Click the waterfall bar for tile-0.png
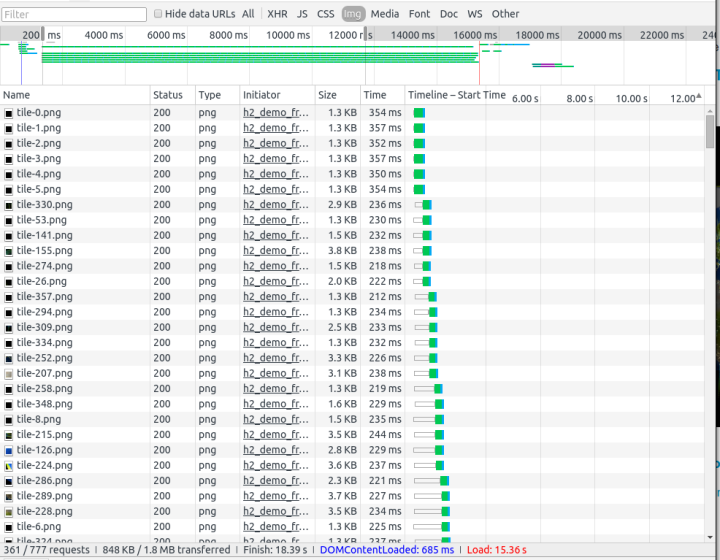This screenshot has width=720, height=560. pyautogui.click(x=419, y=112)
